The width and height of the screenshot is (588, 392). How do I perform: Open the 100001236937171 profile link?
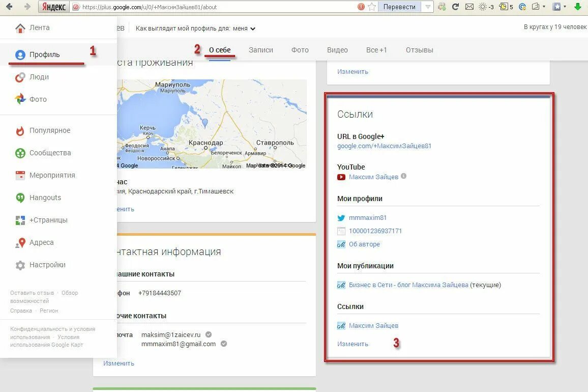375,231
